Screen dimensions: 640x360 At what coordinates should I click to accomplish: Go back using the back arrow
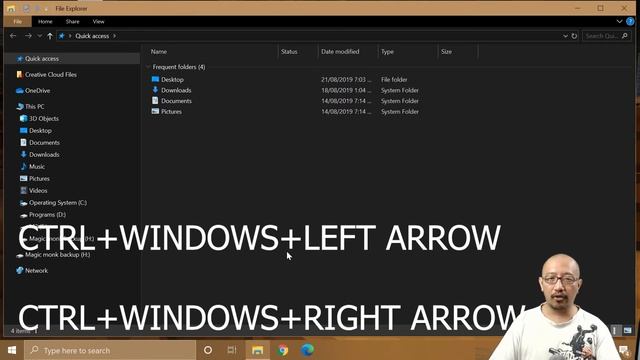tap(13, 36)
